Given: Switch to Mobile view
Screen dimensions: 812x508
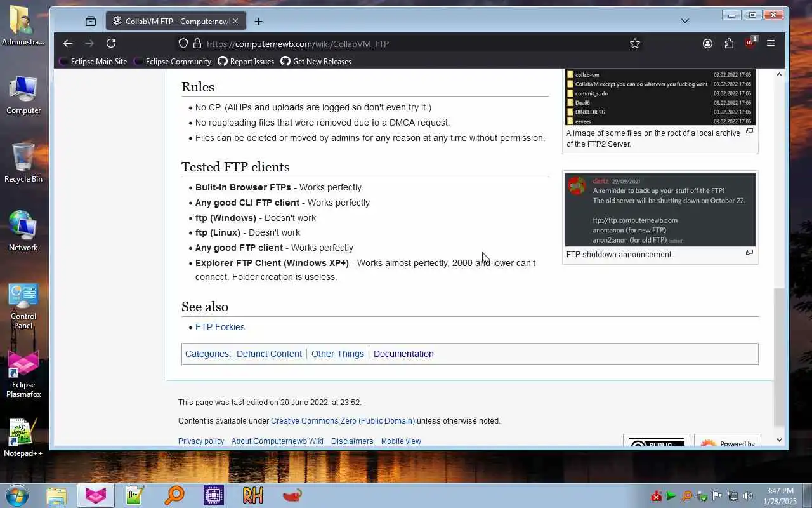Looking at the screenshot, I should click(x=401, y=441).
